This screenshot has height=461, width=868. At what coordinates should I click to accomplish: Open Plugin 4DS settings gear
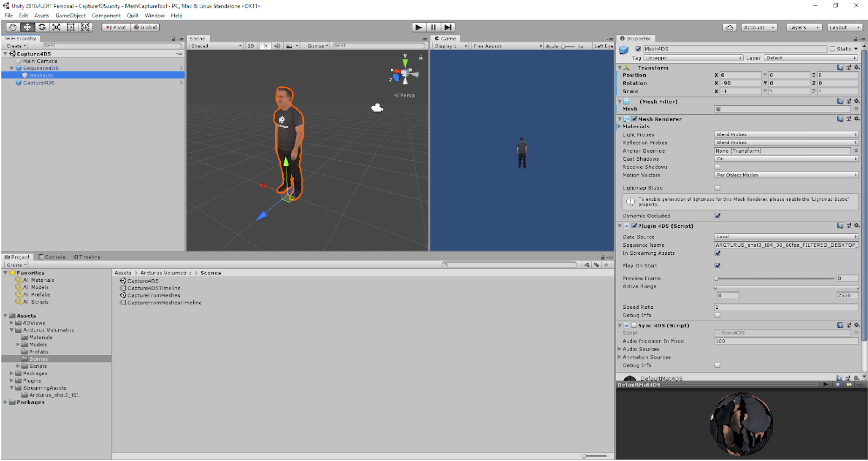tap(857, 226)
